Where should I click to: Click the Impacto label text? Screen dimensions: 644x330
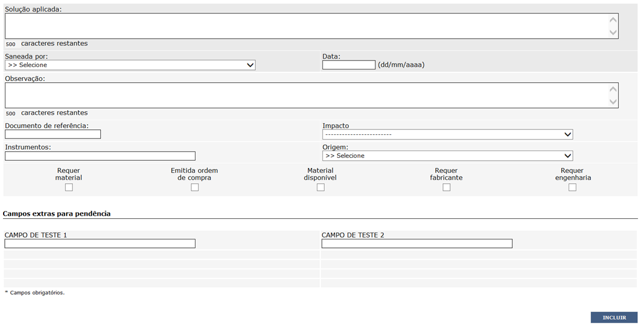336,126
